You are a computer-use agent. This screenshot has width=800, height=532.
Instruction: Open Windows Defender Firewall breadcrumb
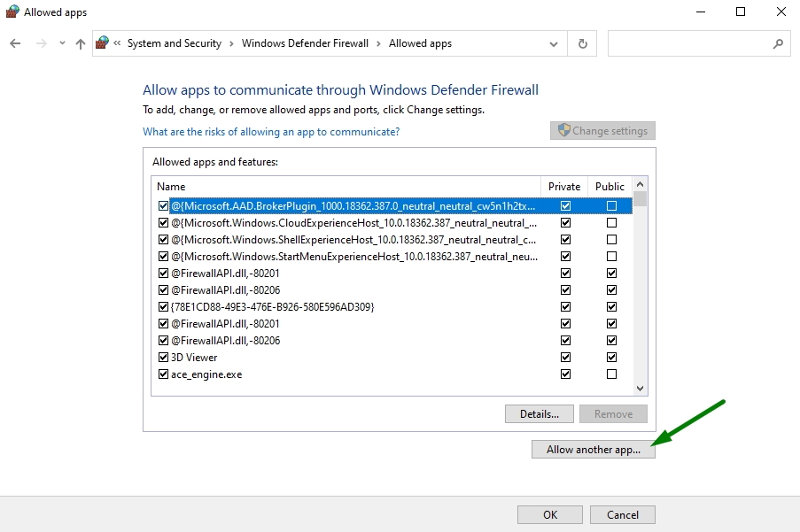(x=305, y=43)
